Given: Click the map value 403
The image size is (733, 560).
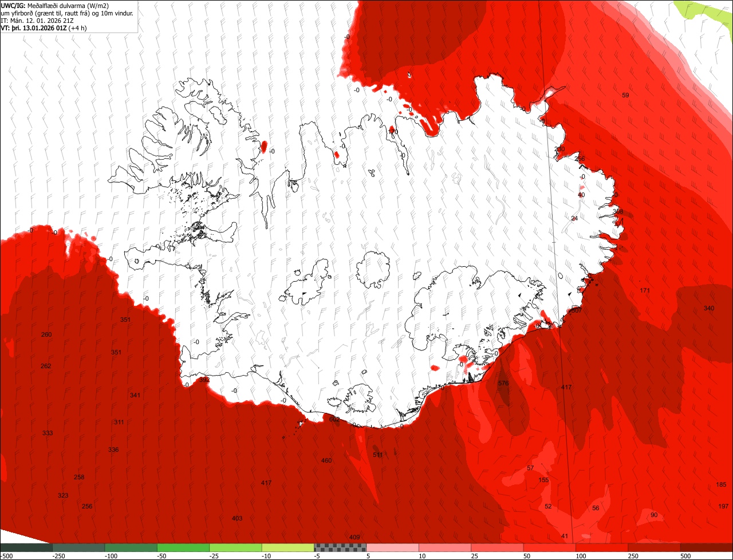Looking at the screenshot, I should coord(237,518).
